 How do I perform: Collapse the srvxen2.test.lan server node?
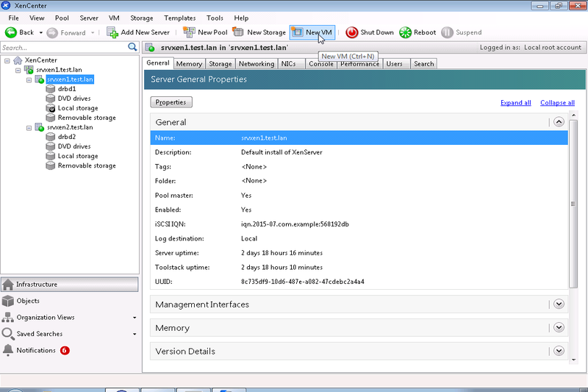pyautogui.click(x=29, y=128)
